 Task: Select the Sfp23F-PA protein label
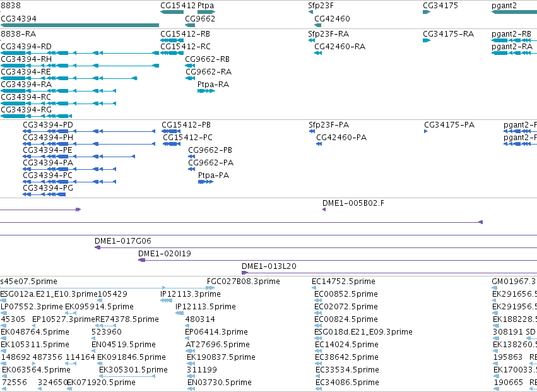click(x=329, y=125)
